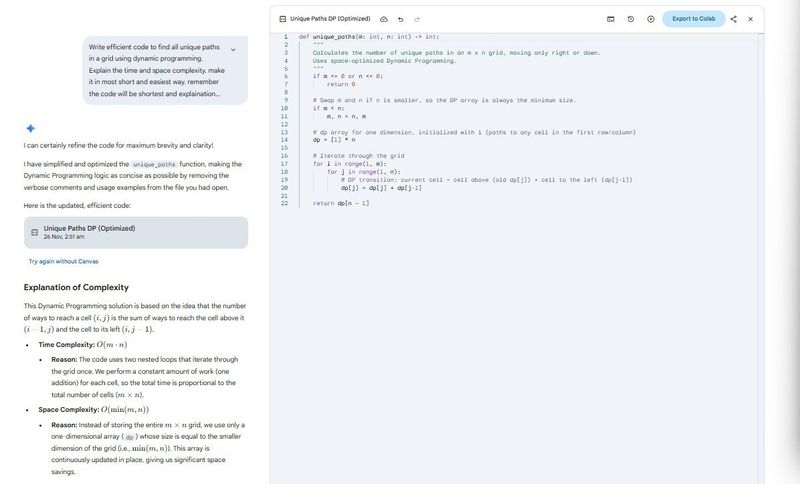
Task: Expand the user prompt with chevron
Action: 233,49
